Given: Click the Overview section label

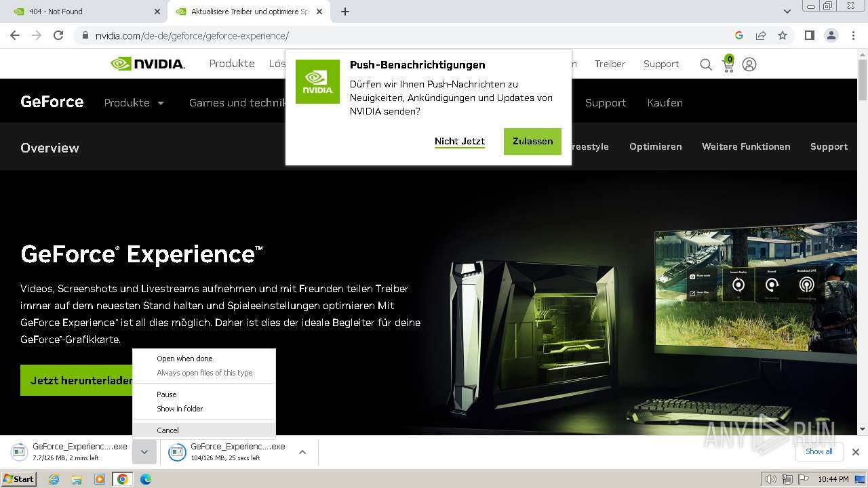Looking at the screenshot, I should click(50, 148).
